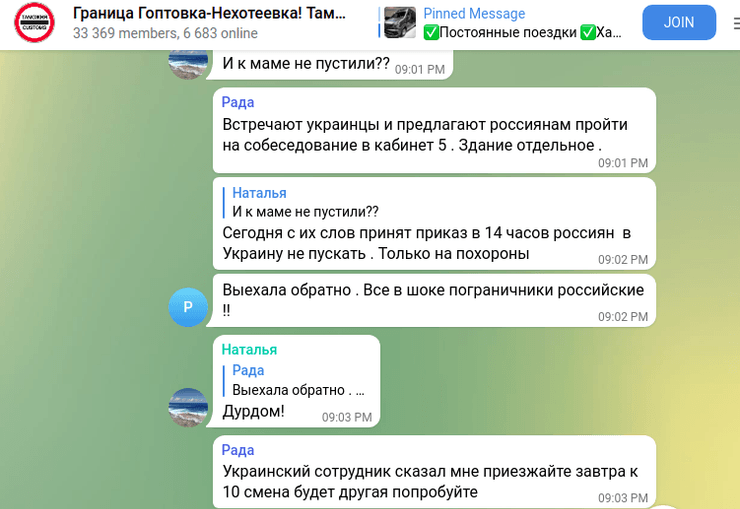
Task: Click the 09:01 PM timestamp of кабинет 5 message
Action: pyautogui.click(x=622, y=163)
